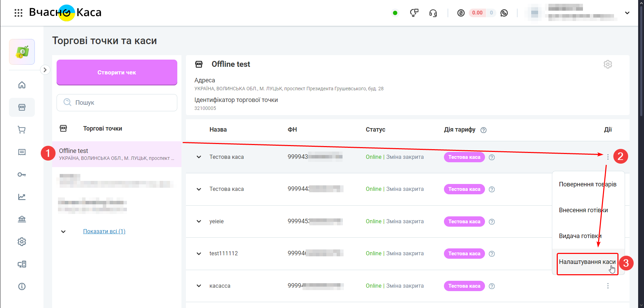
Task: Open actions menu for касасса row
Action: 608,286
